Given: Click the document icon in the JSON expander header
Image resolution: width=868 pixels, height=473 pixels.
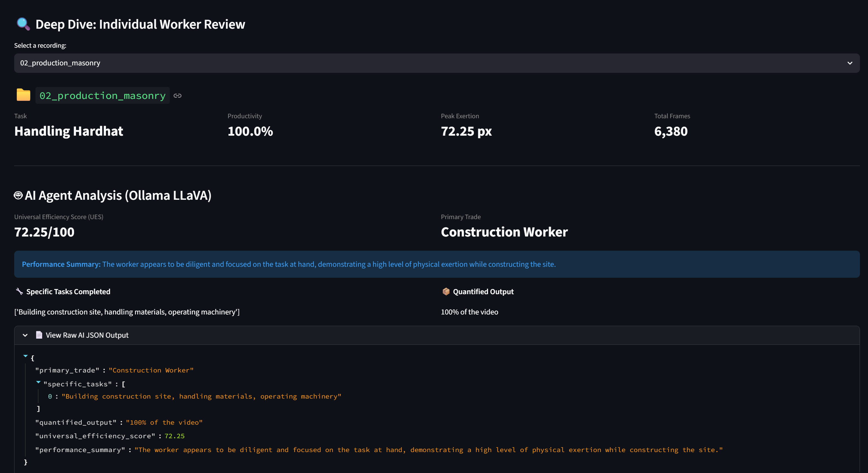Looking at the screenshot, I should pyautogui.click(x=39, y=335).
